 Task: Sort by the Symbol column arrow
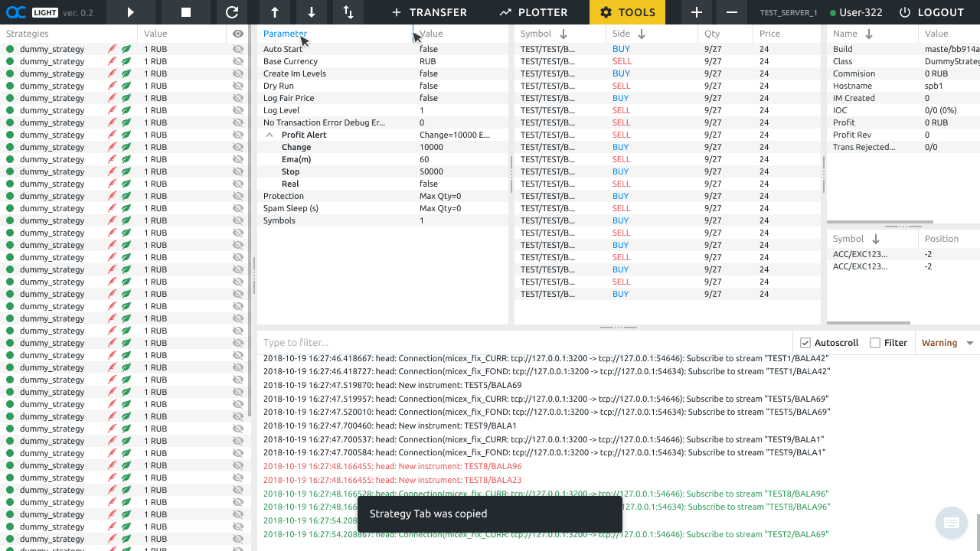(563, 34)
